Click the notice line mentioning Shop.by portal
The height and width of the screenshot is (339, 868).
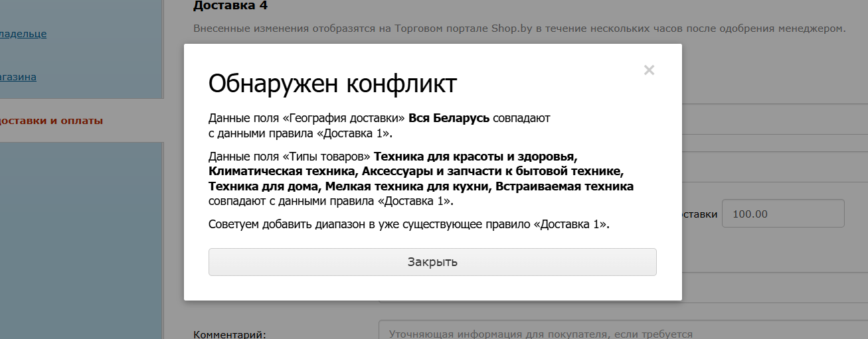tap(519, 28)
